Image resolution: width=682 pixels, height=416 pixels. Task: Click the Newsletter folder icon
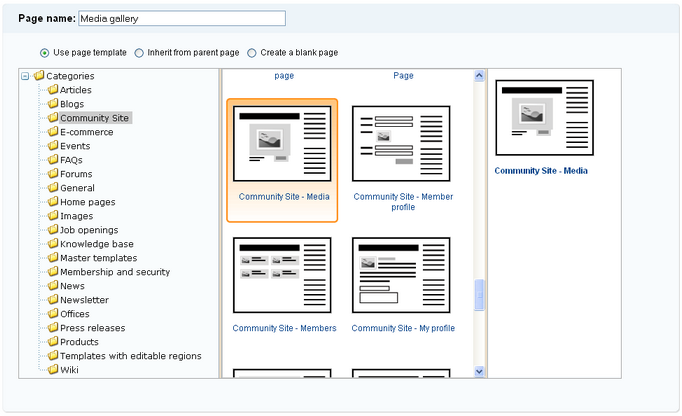click(x=53, y=299)
